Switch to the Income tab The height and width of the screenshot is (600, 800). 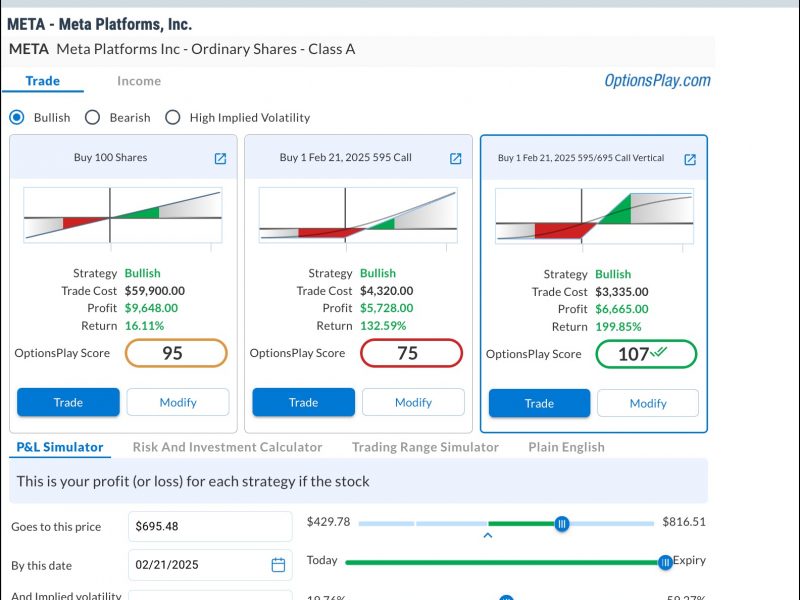(x=139, y=81)
